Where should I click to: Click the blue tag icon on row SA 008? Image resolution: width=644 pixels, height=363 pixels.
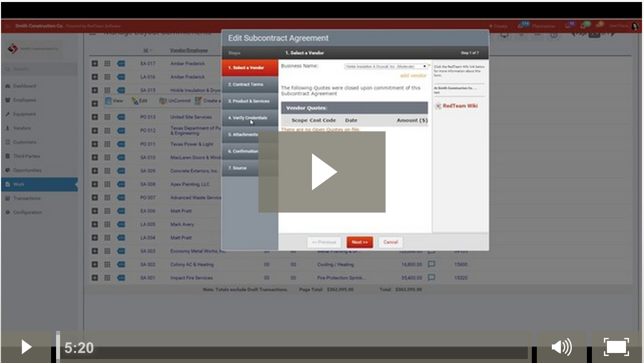pos(121,184)
